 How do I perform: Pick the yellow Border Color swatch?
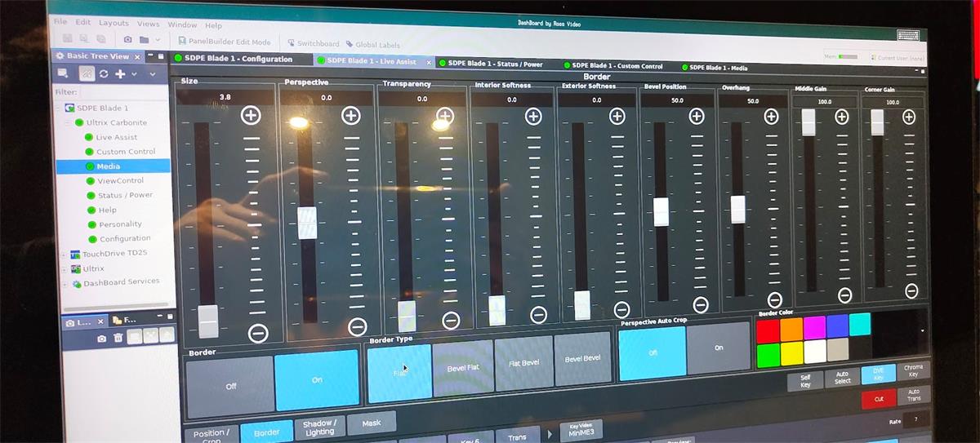point(791,353)
